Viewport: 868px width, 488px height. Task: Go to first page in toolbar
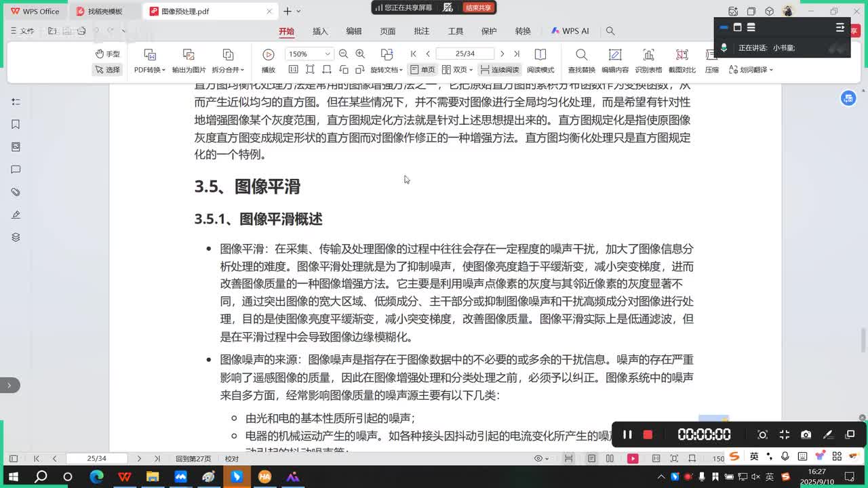tap(414, 54)
